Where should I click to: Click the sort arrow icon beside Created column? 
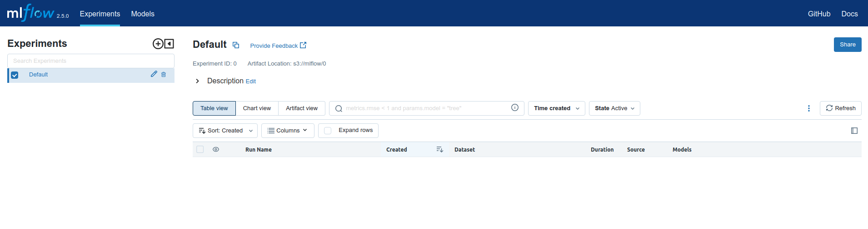click(x=439, y=149)
